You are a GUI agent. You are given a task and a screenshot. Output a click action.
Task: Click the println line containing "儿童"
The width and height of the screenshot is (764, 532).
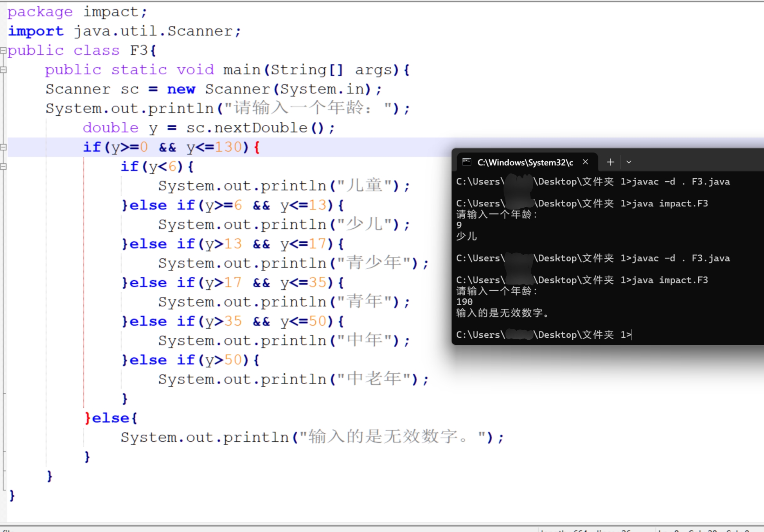coord(284,186)
